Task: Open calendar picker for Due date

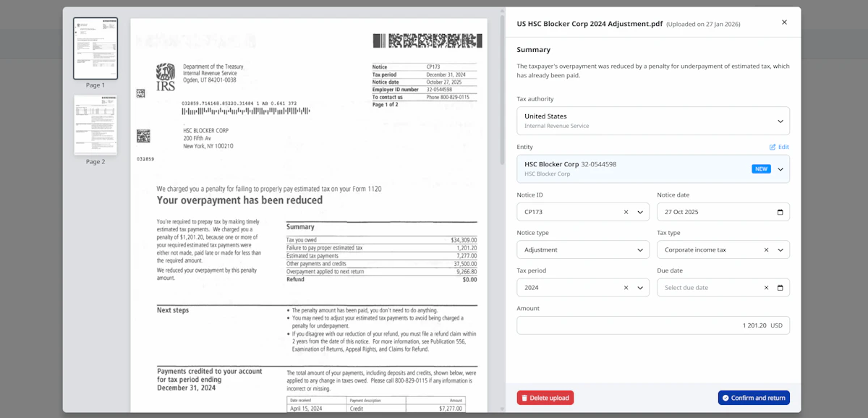Action: pos(780,287)
